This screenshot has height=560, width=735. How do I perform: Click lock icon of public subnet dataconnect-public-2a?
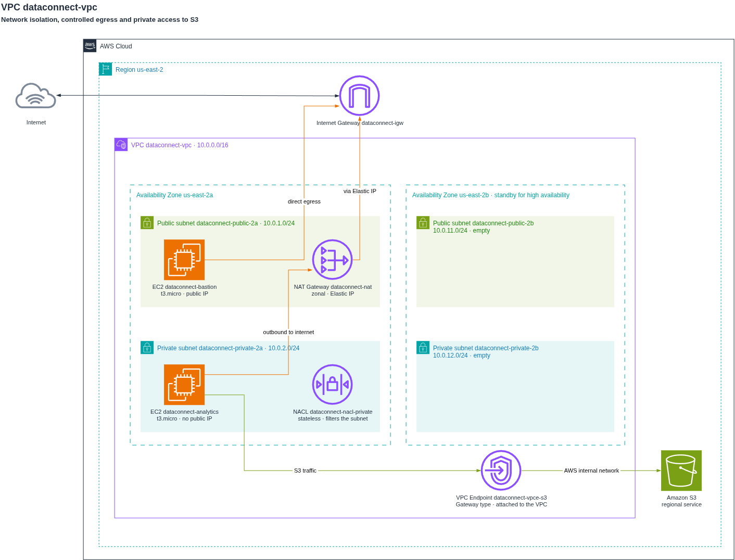[x=147, y=223]
